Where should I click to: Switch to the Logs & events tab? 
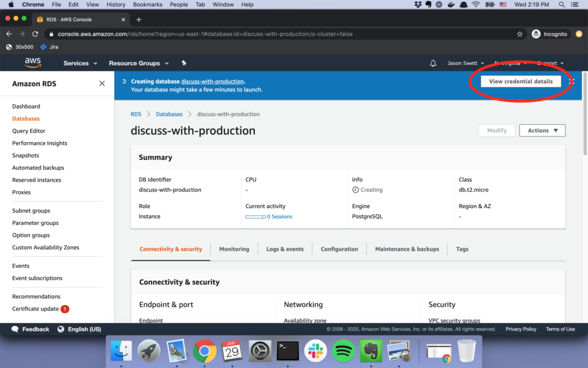coord(285,249)
